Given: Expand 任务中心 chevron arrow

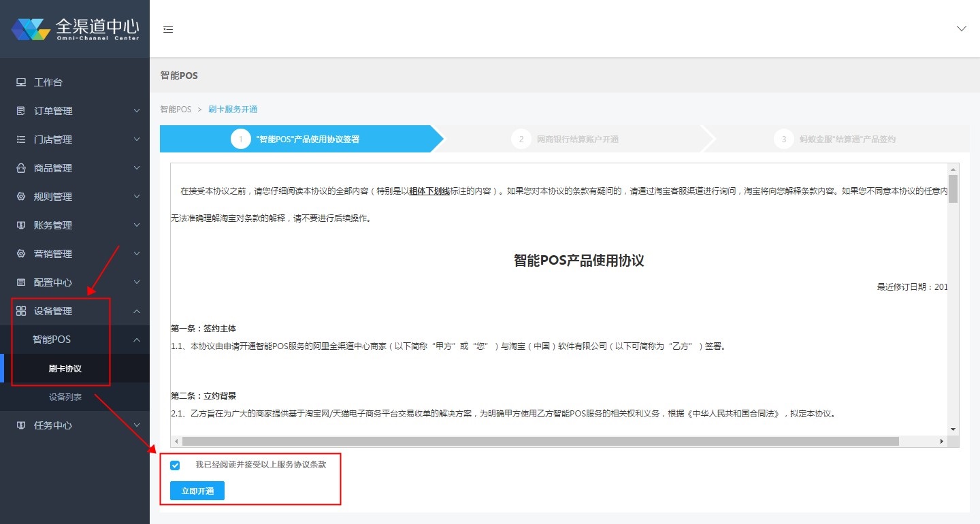Looking at the screenshot, I should coord(137,425).
